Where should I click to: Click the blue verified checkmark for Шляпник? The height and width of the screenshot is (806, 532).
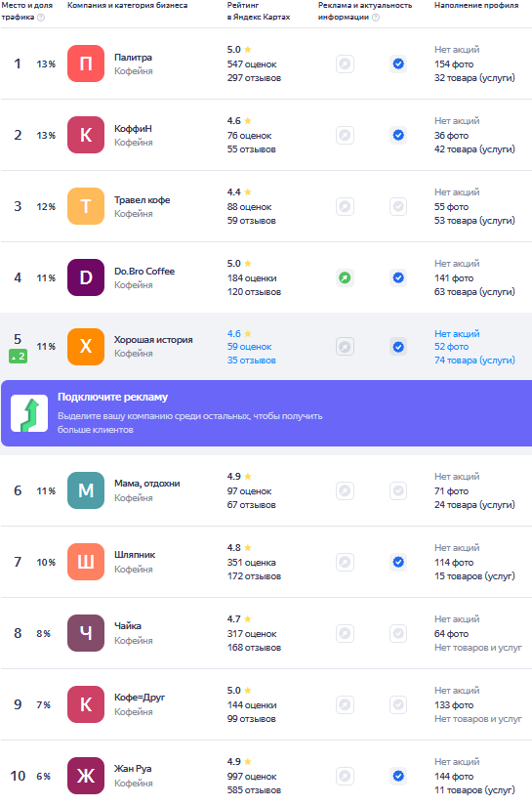pyautogui.click(x=398, y=562)
